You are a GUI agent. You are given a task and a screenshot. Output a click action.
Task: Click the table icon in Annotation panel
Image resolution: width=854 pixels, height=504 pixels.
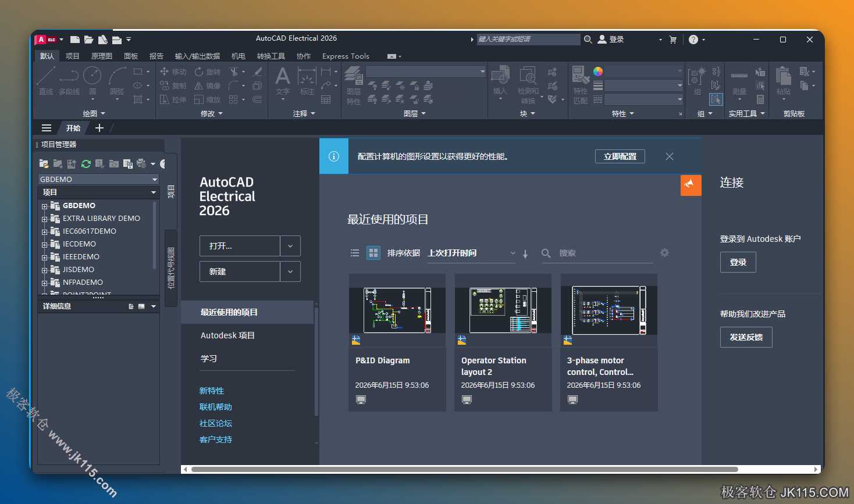[x=326, y=99]
